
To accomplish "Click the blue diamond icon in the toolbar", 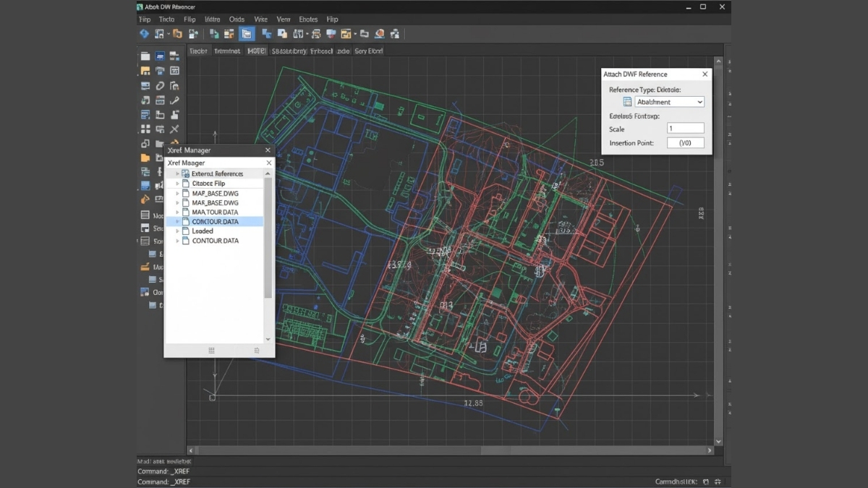I will [x=144, y=34].
